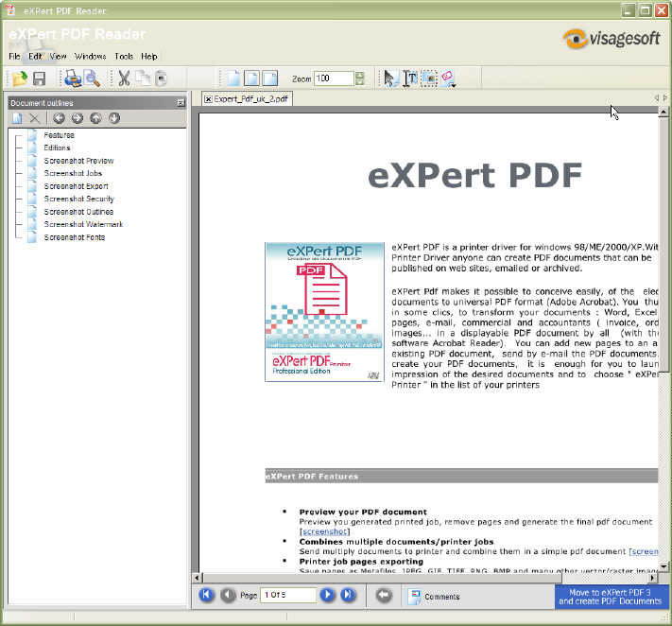
Task: Go to the first page
Action: (x=207, y=595)
